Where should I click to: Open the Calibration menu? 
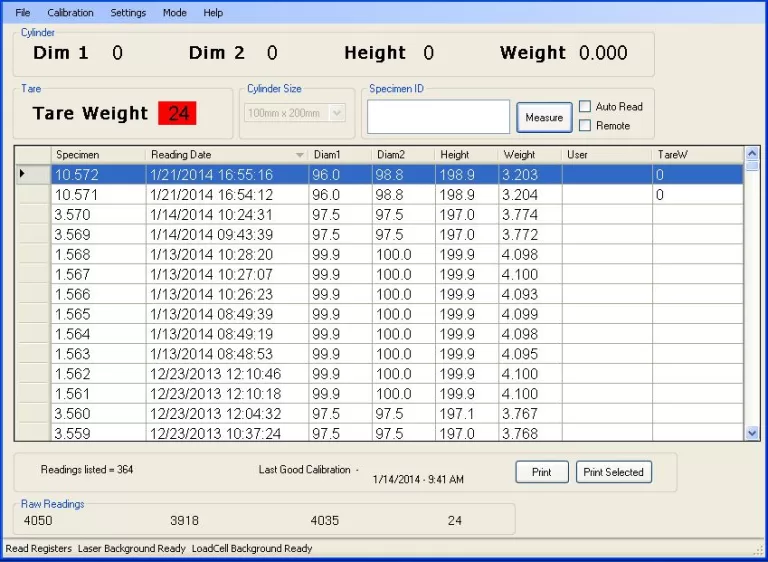point(70,13)
